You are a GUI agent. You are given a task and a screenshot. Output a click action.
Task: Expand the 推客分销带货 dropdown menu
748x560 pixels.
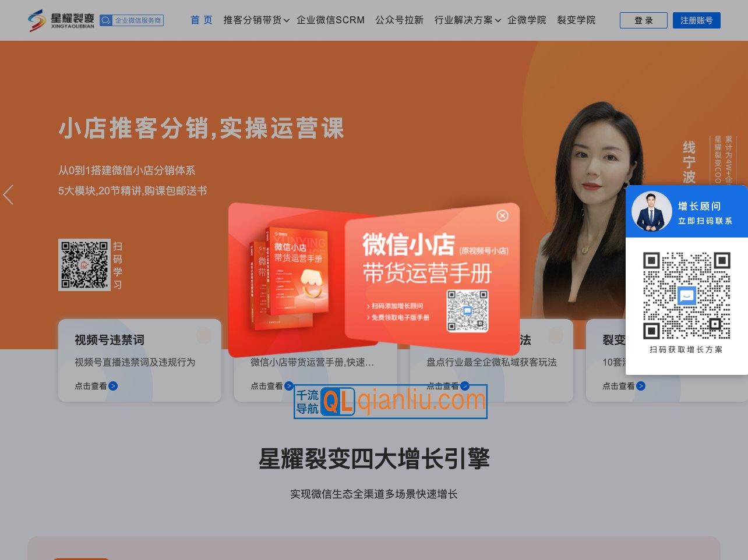pyautogui.click(x=256, y=20)
